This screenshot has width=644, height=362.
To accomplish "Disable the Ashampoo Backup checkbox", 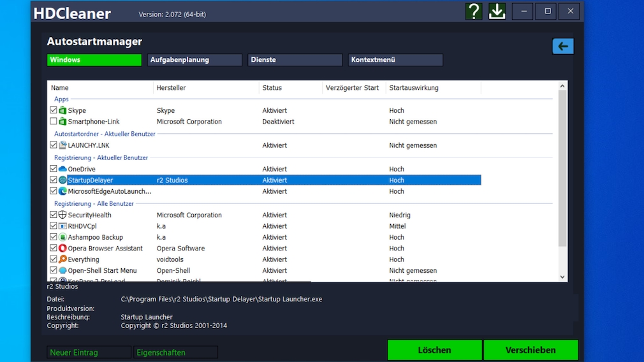I will tap(54, 237).
